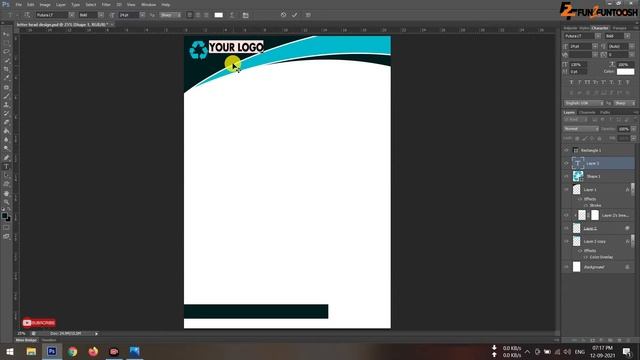Select the Zoom tool
This screenshot has width=640, height=360.
point(6,202)
